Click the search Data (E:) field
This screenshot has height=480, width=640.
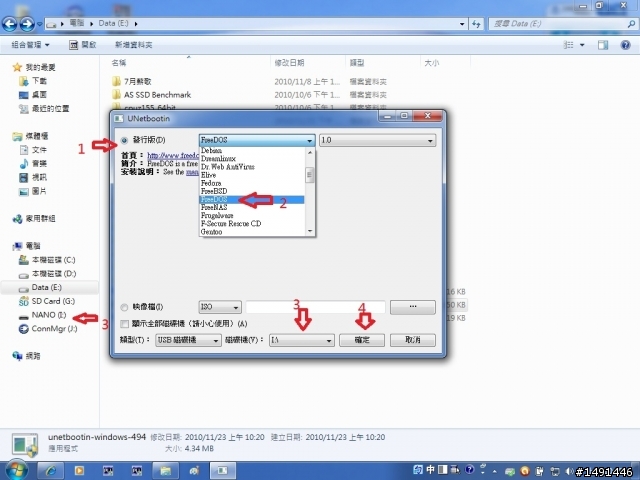point(563,24)
